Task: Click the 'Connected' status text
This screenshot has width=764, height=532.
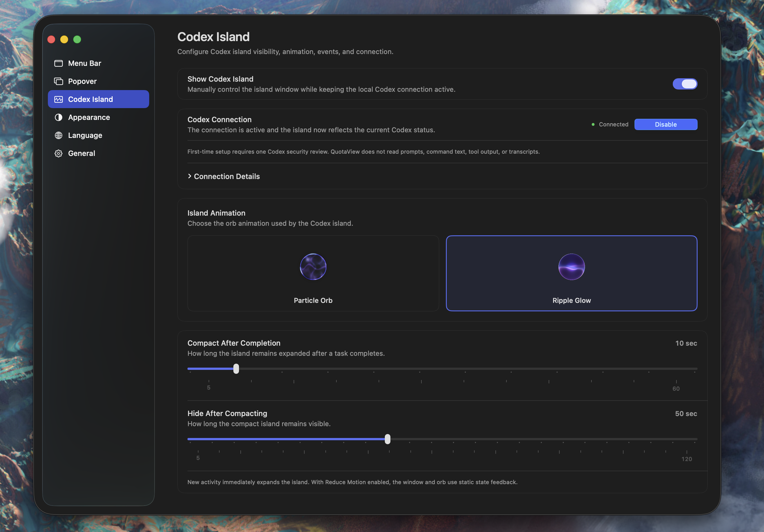Action: (614, 124)
